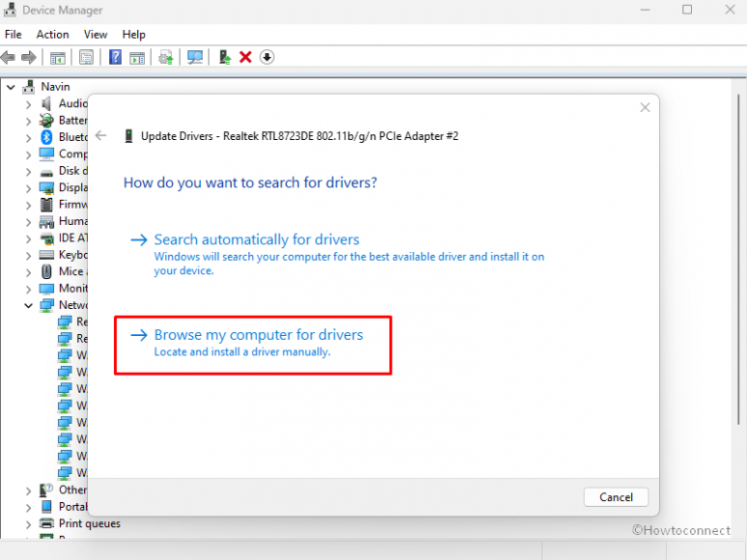The width and height of the screenshot is (747, 560).
Task: Click Show/Hide Console Tree toolbar icon
Action: (x=58, y=58)
